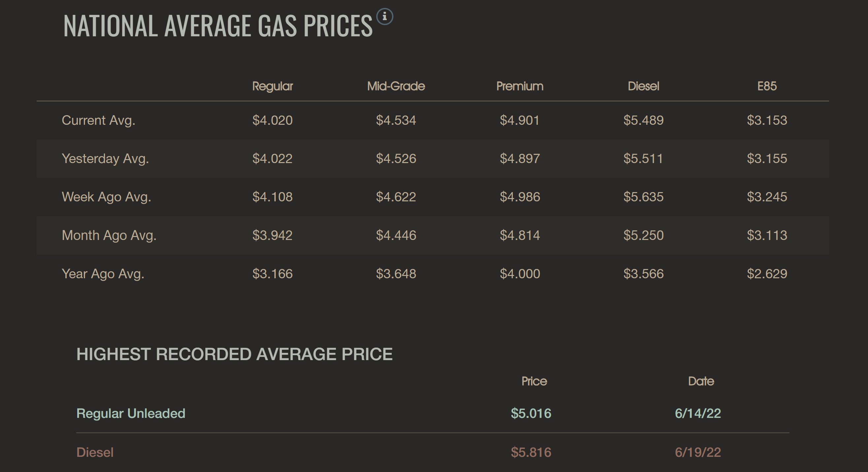The width and height of the screenshot is (868, 472).
Task: Click the Diesel column header
Action: pos(643,86)
